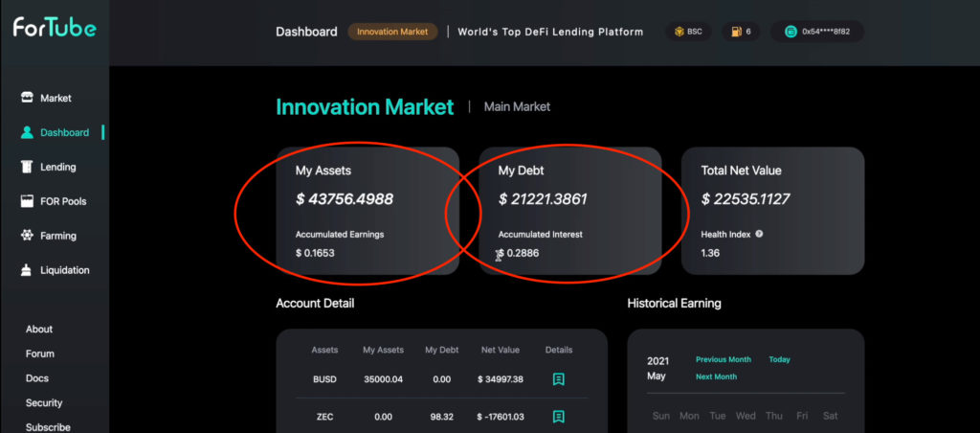This screenshot has height=433, width=980.
Task: Go to Next Month in calendar
Action: click(x=716, y=376)
